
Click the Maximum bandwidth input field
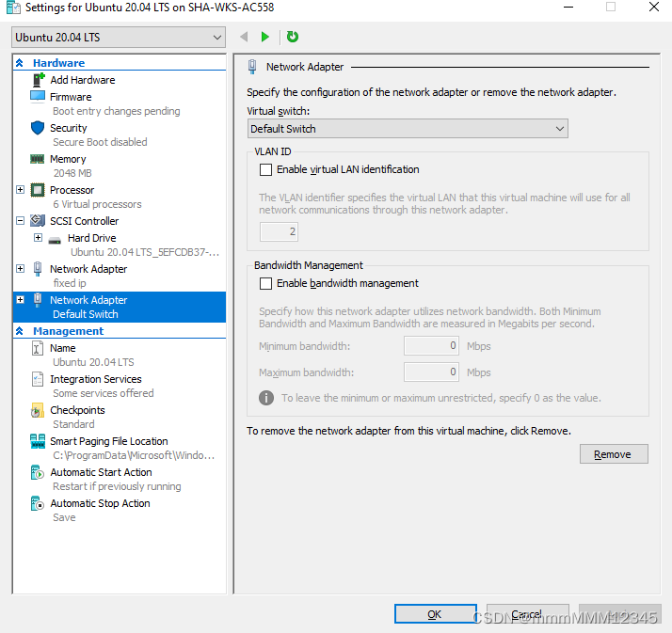coord(431,372)
